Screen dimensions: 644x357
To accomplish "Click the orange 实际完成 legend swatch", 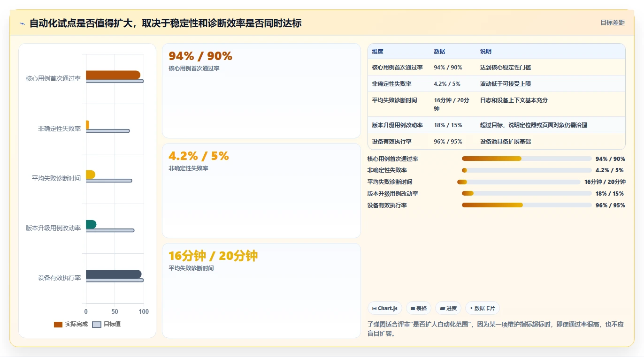I will coord(58,325).
